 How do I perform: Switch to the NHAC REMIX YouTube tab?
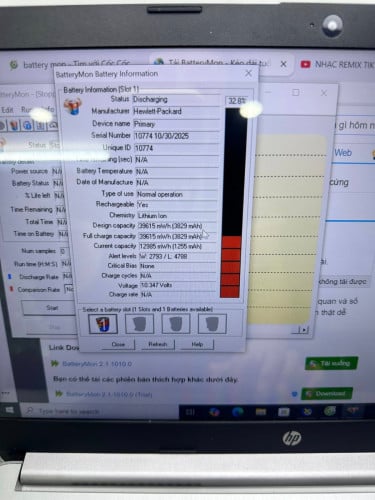337,64
